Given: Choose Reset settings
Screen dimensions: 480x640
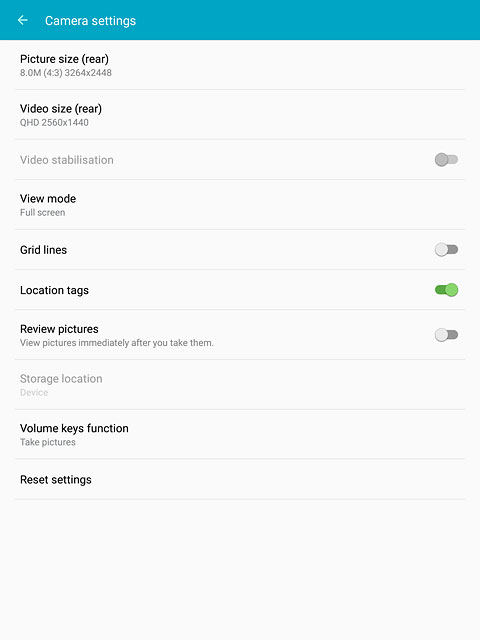Looking at the screenshot, I should [240, 479].
